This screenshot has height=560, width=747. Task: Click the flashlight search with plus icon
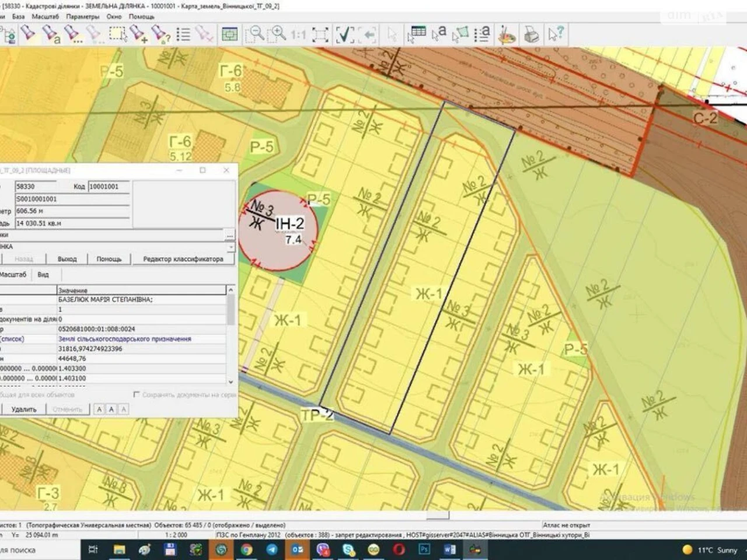138,34
